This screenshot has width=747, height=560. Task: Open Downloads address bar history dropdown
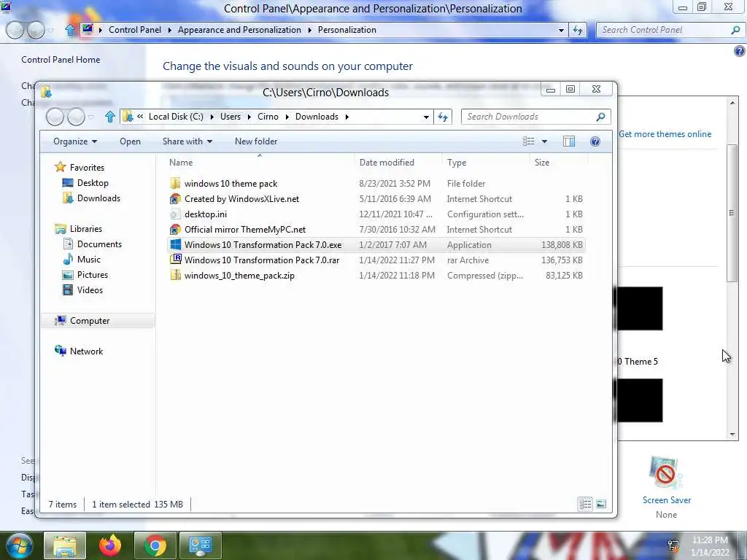click(x=426, y=117)
